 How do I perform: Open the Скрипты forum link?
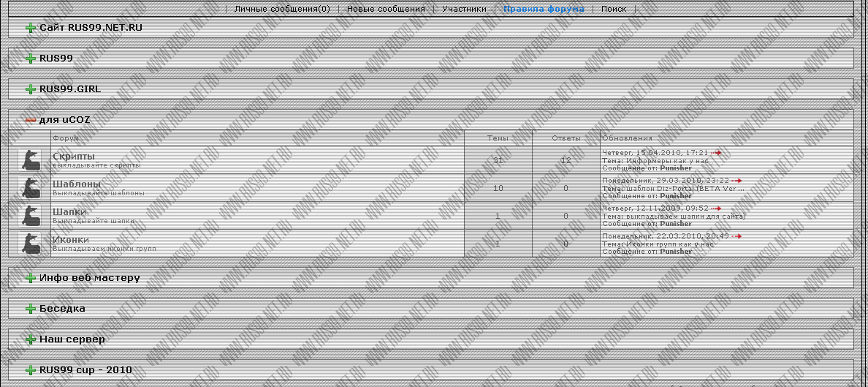74,157
